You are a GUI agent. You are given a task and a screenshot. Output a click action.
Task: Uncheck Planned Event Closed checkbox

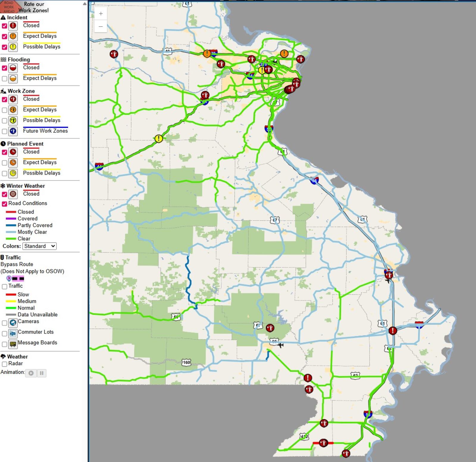pos(4,152)
